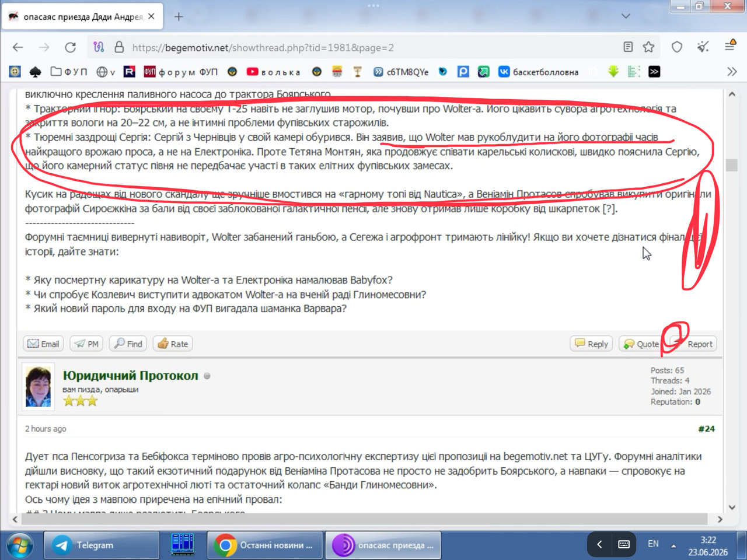Show more bookmarks chevron
Image resolution: width=747 pixels, height=560 pixels.
(732, 72)
